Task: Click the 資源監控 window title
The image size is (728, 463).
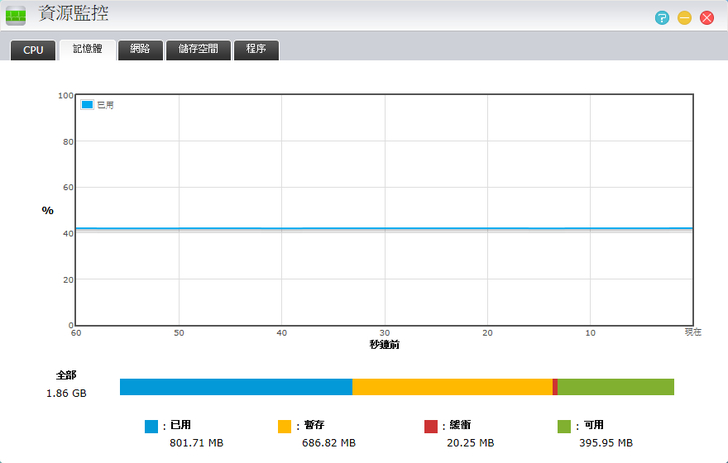Action: tap(73, 13)
